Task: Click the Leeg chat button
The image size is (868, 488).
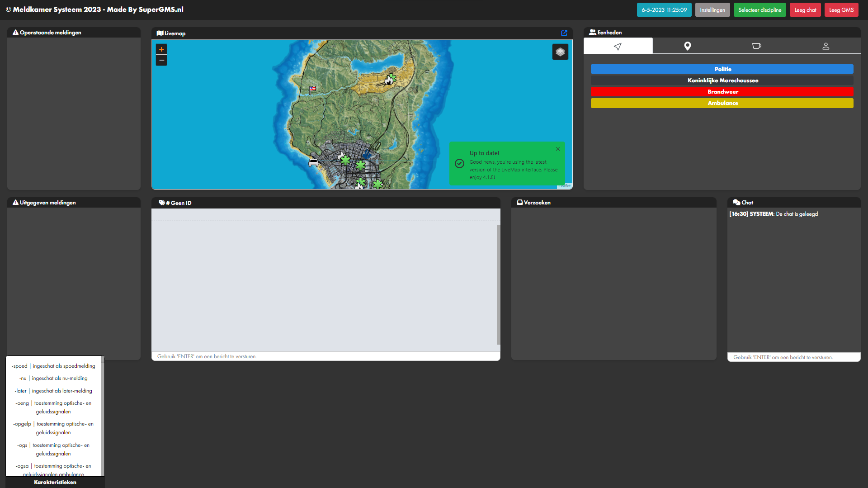Action: 805,9
